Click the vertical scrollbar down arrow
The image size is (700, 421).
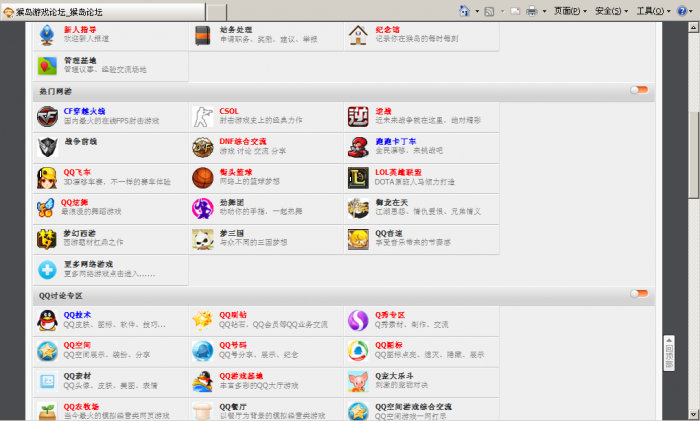693,415
